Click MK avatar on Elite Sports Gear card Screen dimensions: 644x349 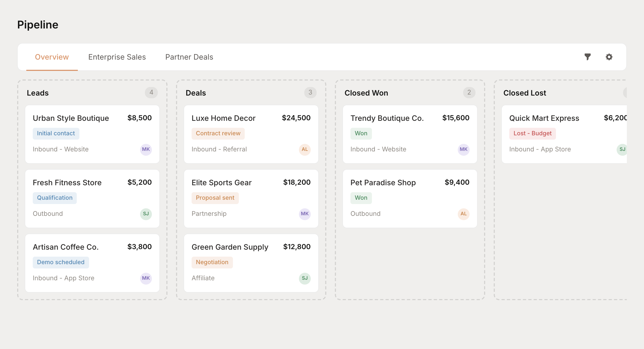305,214
